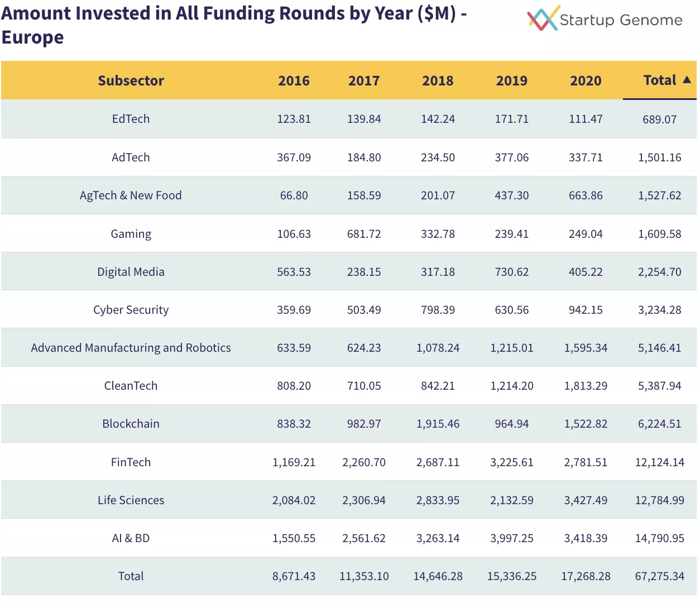Click the 2018 column header

click(438, 81)
